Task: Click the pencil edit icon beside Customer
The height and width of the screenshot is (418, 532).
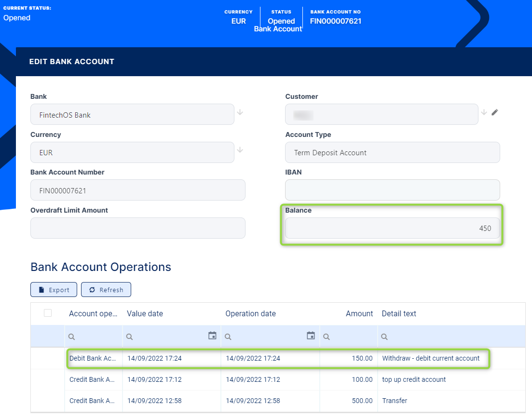Action: tap(494, 112)
